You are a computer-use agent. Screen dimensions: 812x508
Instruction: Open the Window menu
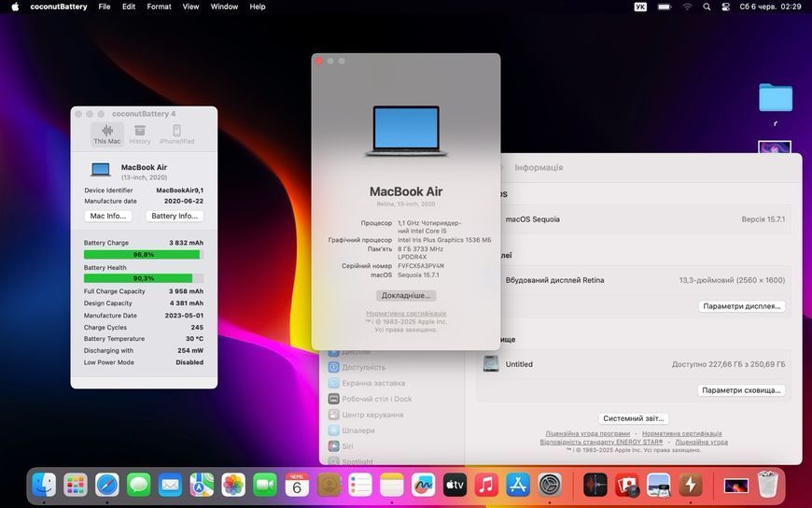pos(224,7)
